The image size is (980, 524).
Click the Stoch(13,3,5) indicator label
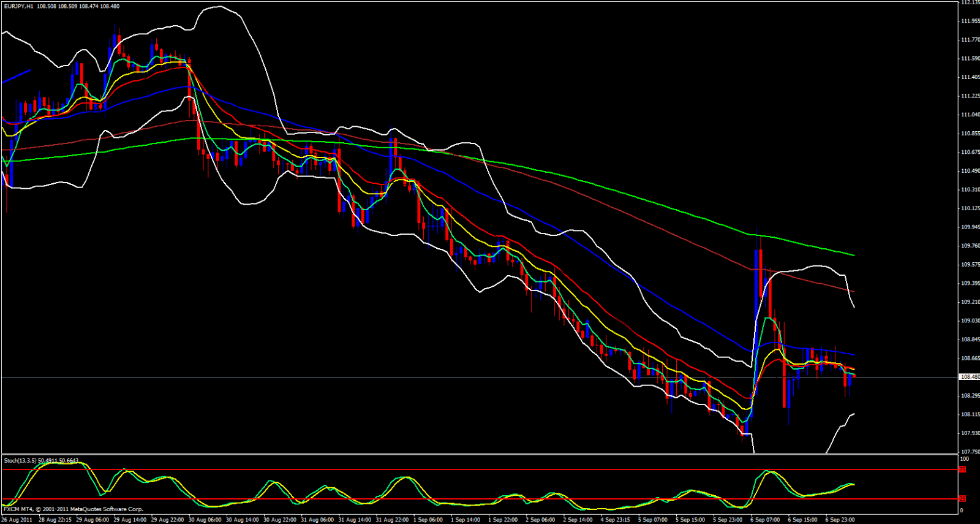(20, 460)
